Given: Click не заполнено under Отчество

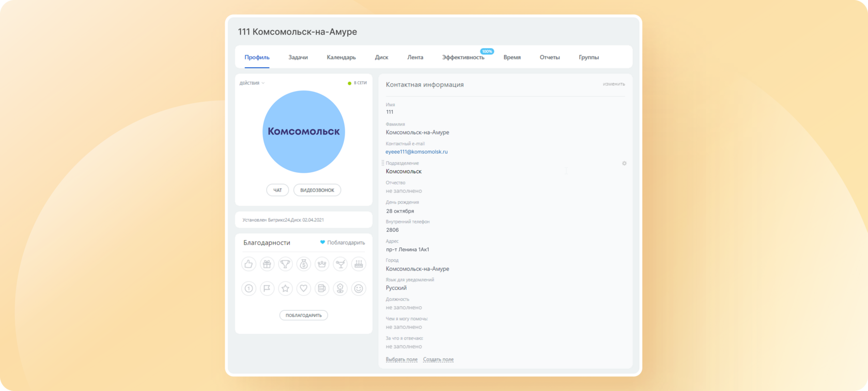Looking at the screenshot, I should (404, 191).
